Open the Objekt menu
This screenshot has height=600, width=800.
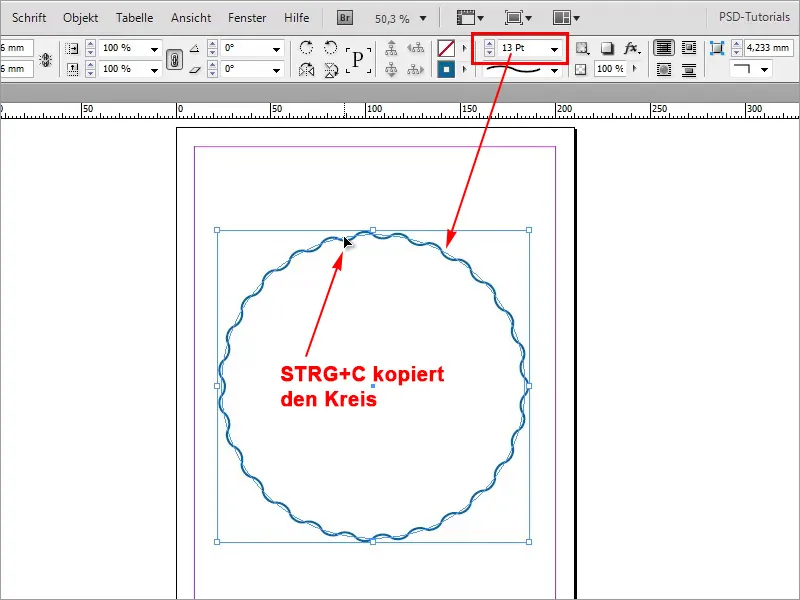[80, 17]
